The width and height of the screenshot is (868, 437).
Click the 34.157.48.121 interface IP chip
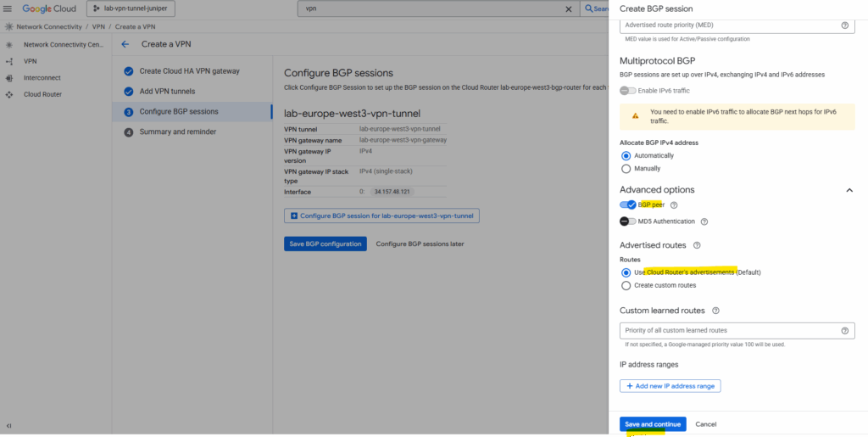tap(392, 192)
